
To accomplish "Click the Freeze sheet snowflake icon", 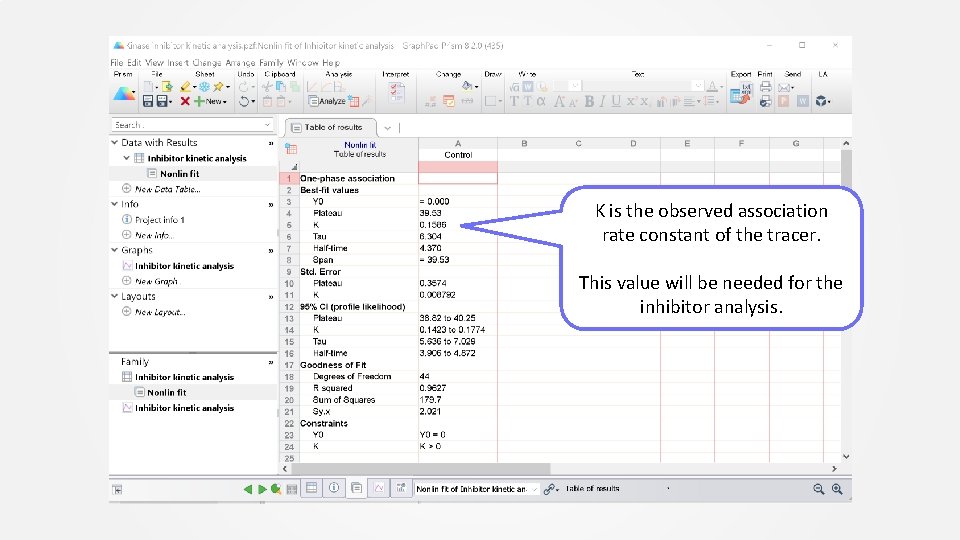I will 204,87.
